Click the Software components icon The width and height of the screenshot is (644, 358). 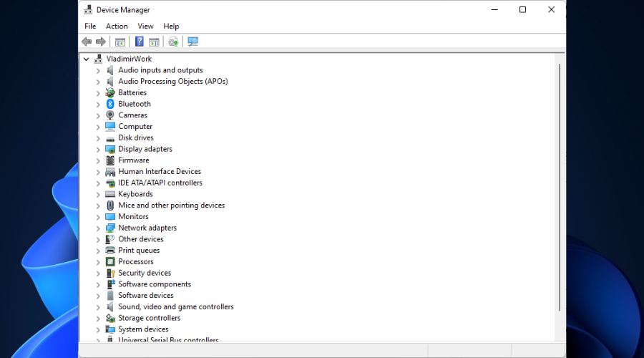tap(110, 284)
